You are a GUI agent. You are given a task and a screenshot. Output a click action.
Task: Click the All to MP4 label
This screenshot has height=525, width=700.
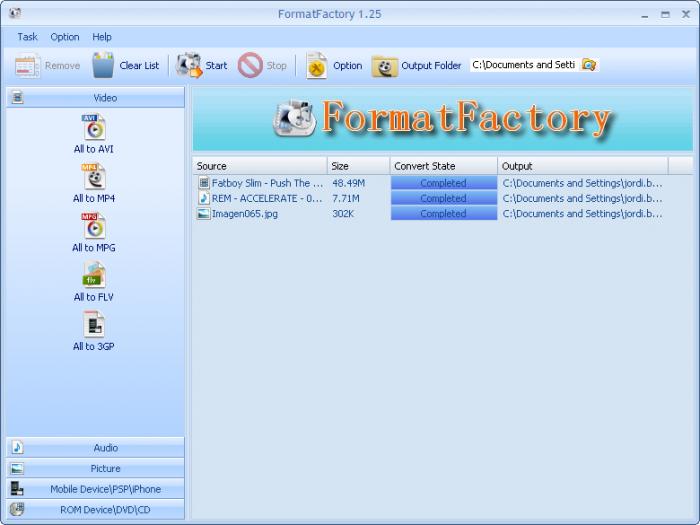coord(94,198)
